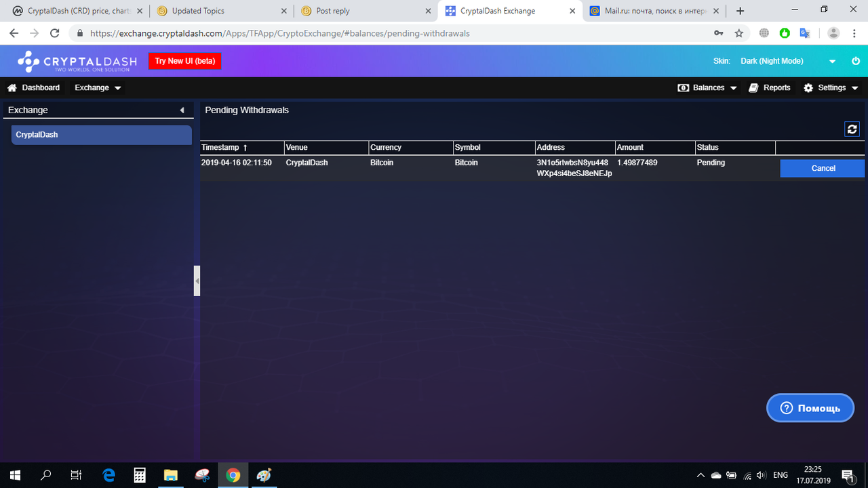Open a new browser tab
Viewport: 868px width, 488px height.
(740, 11)
